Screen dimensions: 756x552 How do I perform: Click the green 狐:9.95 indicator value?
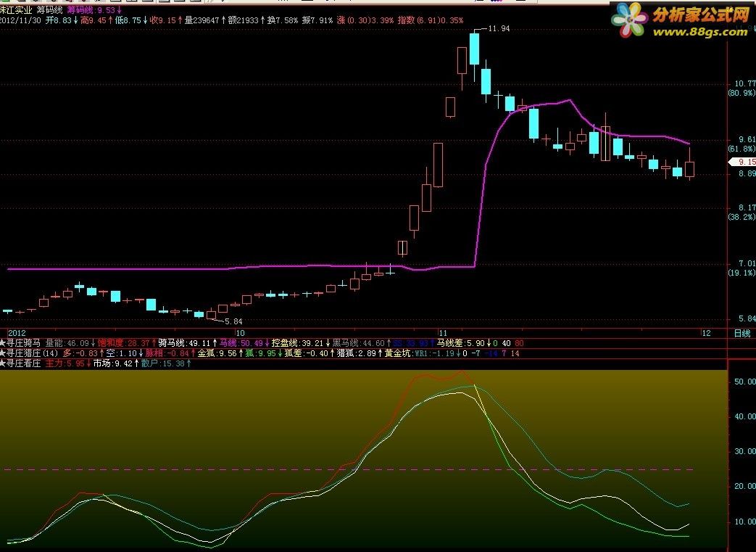coord(263,353)
